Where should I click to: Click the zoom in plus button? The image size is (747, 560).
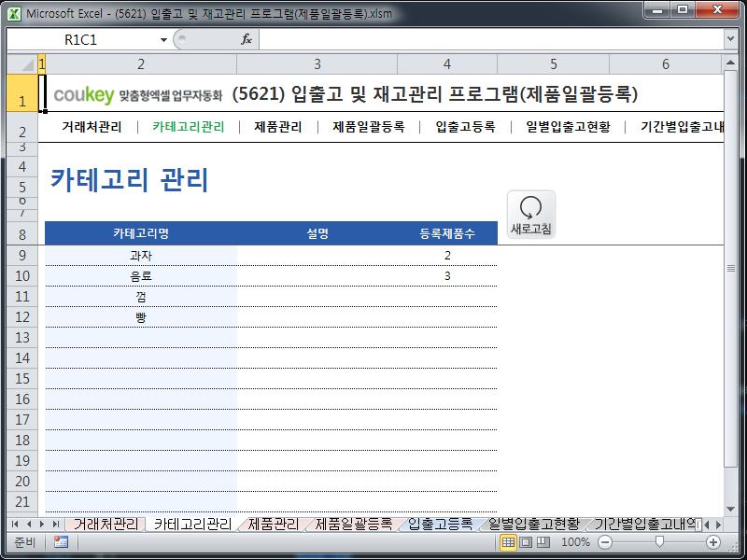(713, 542)
